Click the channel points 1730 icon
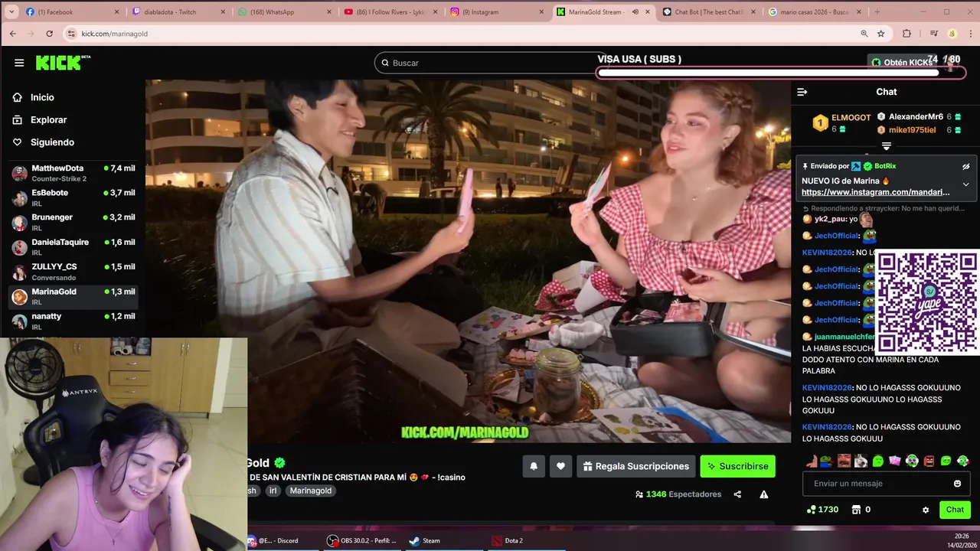 pyautogui.click(x=811, y=510)
